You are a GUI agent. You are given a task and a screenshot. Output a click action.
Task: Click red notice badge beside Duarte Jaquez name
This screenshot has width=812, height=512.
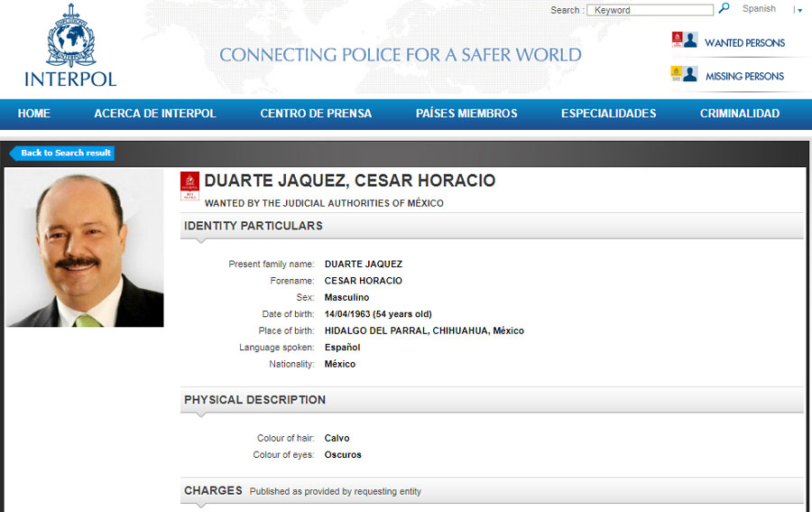[x=189, y=186]
